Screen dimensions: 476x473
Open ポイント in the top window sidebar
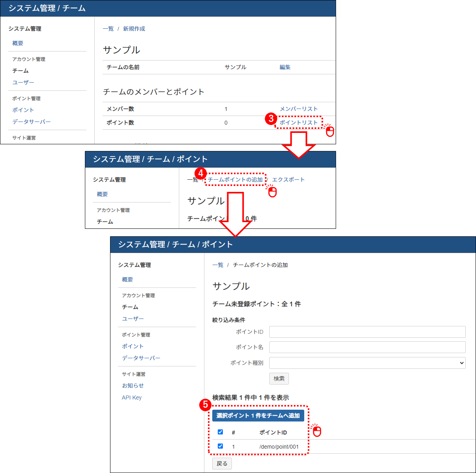click(23, 110)
